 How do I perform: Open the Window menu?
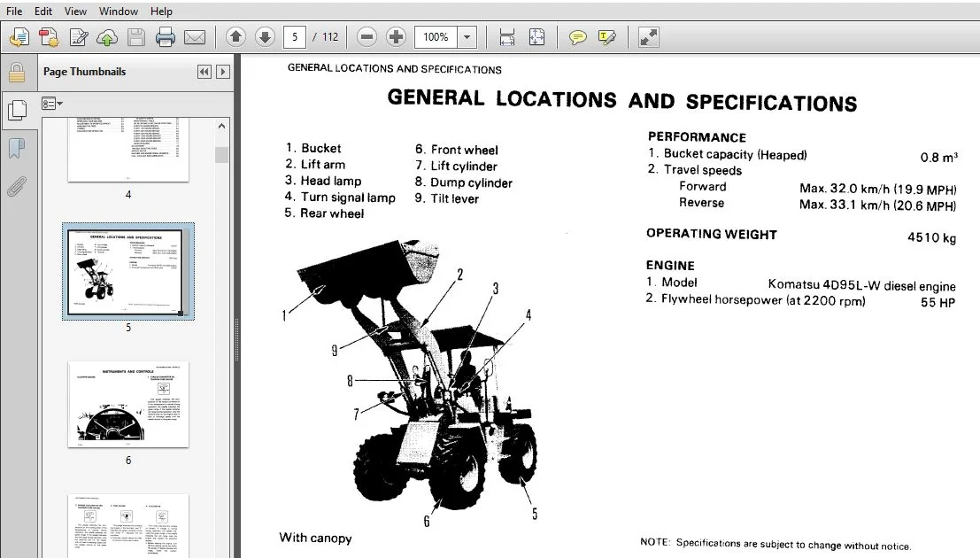click(118, 12)
